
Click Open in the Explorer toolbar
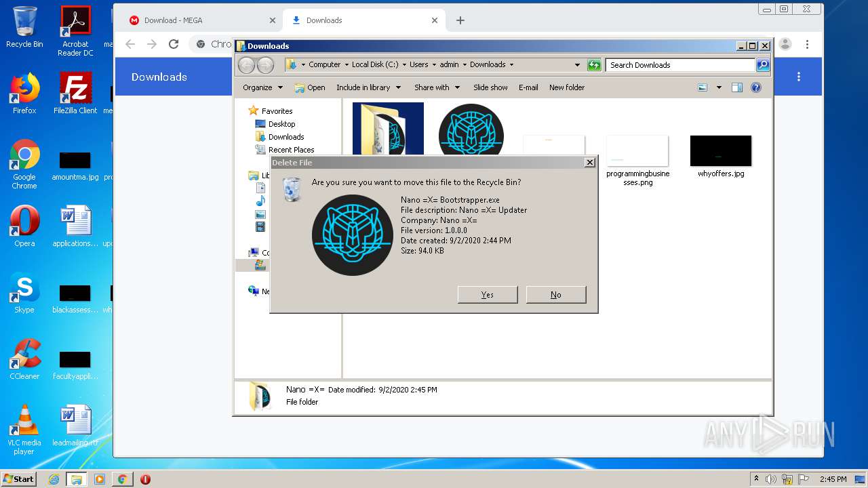click(x=310, y=87)
